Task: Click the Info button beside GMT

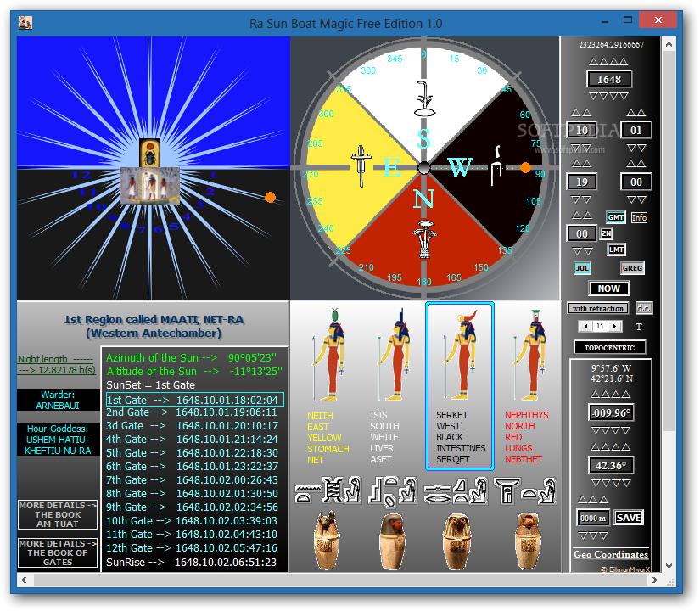Action: coord(639,217)
